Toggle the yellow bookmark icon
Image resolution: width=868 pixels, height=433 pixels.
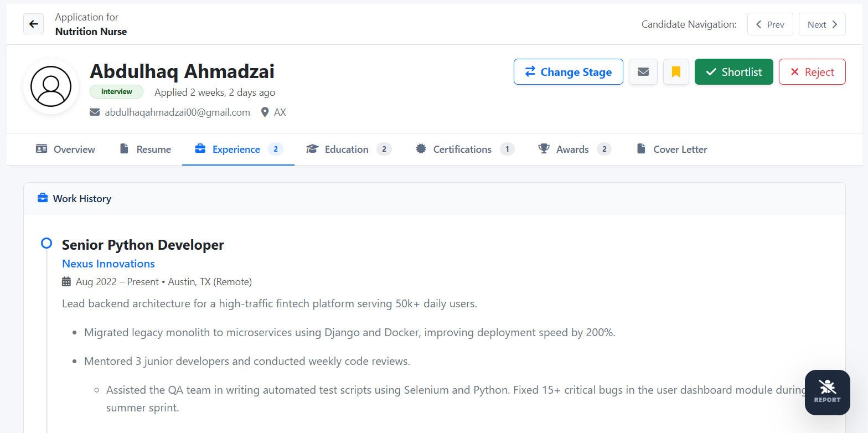tap(676, 72)
